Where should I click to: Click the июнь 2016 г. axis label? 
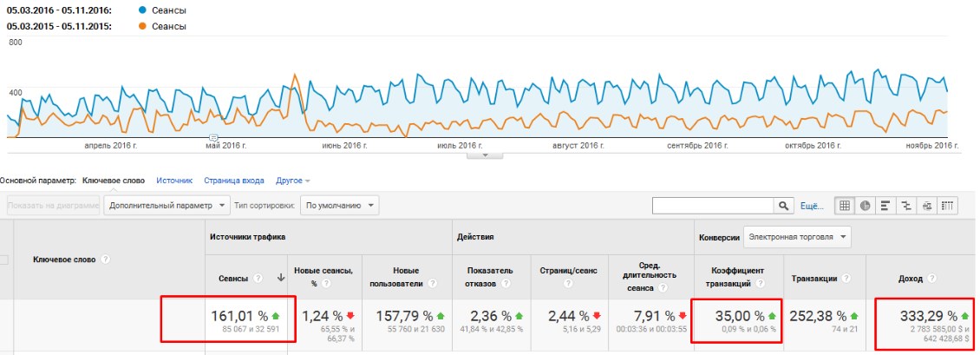click(344, 146)
